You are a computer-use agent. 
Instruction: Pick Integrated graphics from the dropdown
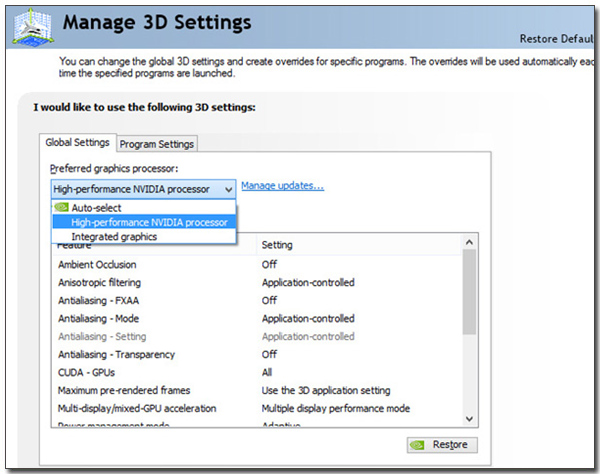click(x=143, y=236)
